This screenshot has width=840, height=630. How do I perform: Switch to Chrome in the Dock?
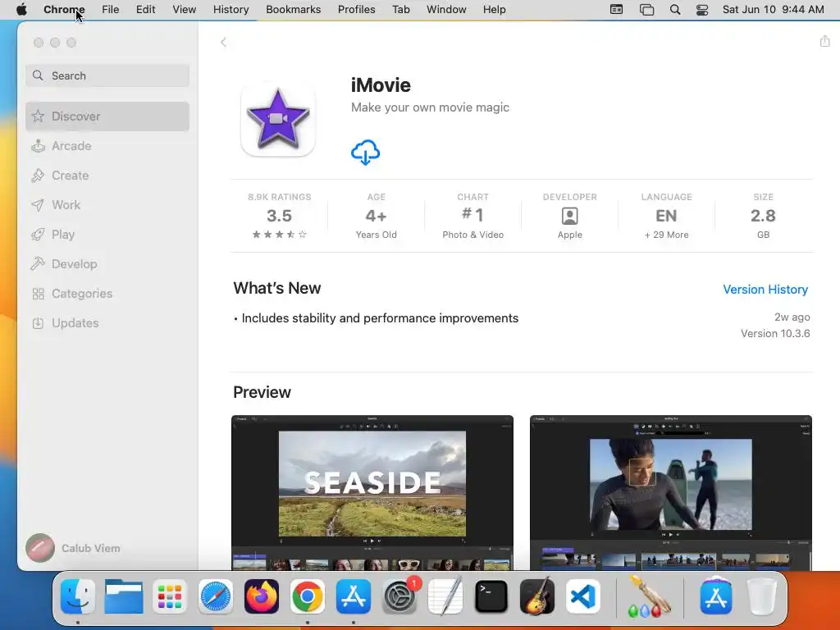pyautogui.click(x=308, y=596)
